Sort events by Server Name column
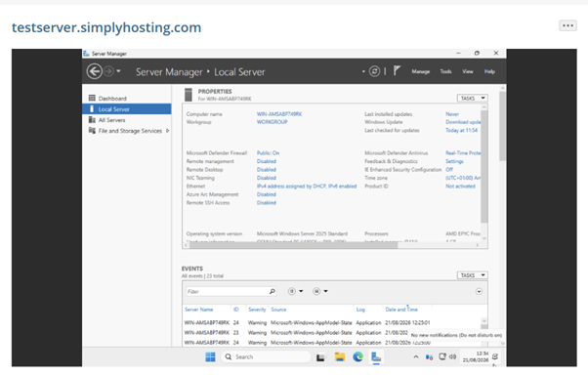This screenshot has width=588, height=375. pos(198,310)
